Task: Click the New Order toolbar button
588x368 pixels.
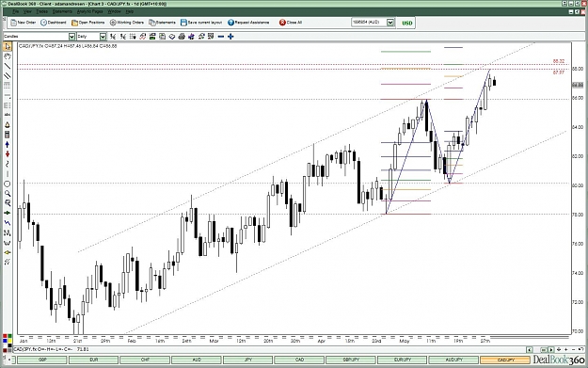Action: click(x=24, y=23)
